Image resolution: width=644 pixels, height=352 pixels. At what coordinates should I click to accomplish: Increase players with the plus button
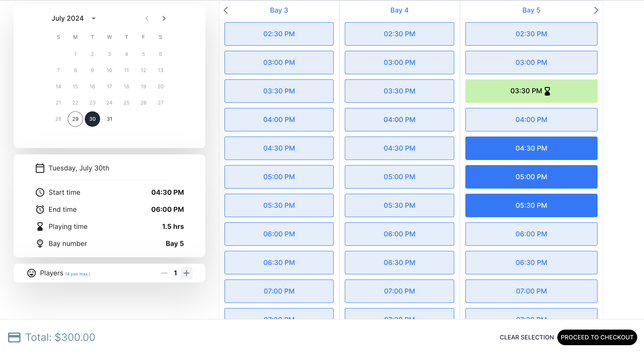tap(187, 273)
